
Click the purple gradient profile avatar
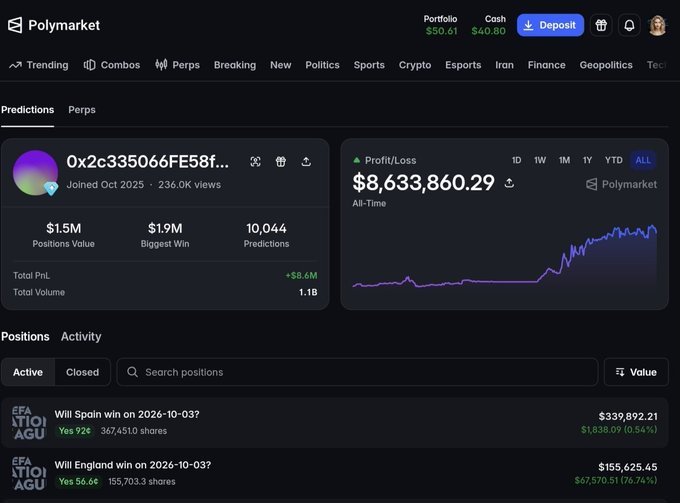pos(35,173)
